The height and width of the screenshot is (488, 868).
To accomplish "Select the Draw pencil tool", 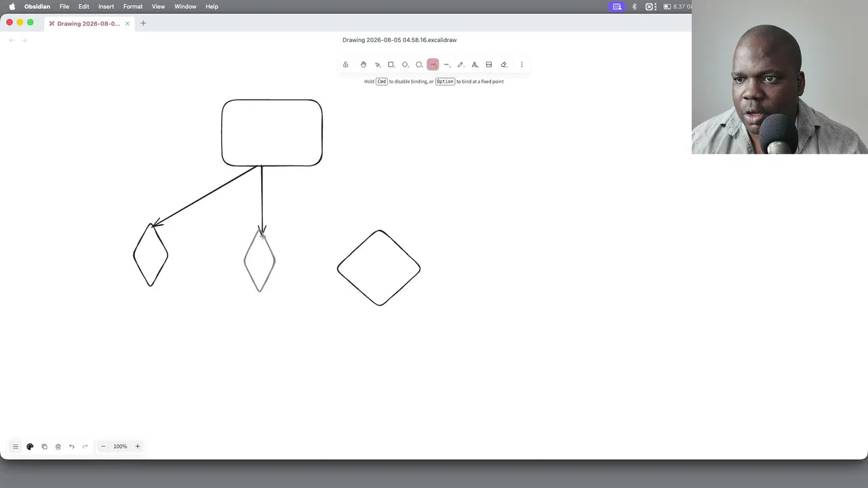I will coord(460,64).
